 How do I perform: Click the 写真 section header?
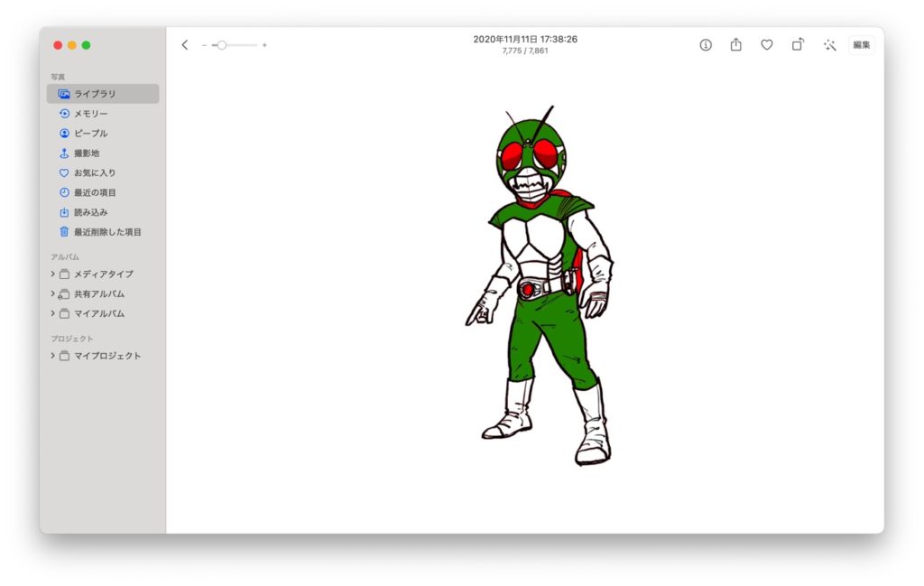[x=58, y=77]
